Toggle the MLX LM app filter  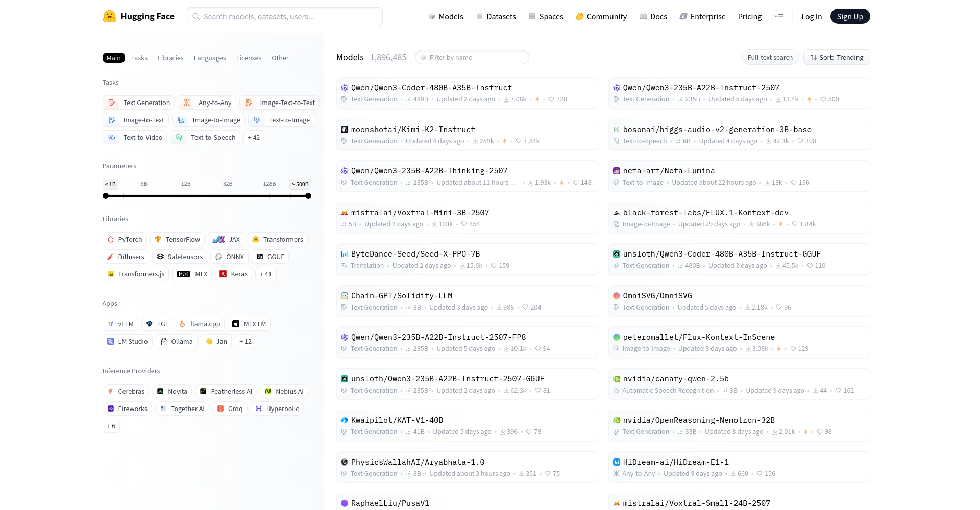[249, 324]
